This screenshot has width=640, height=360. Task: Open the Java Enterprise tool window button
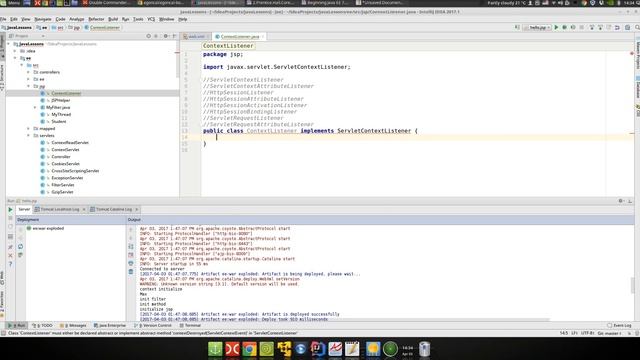point(110,325)
